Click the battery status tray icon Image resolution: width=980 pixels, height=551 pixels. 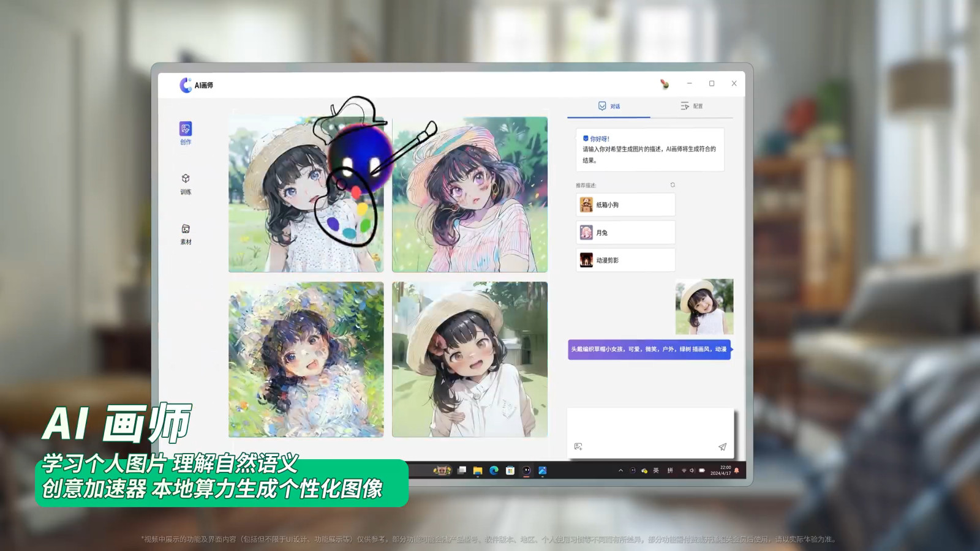(702, 470)
